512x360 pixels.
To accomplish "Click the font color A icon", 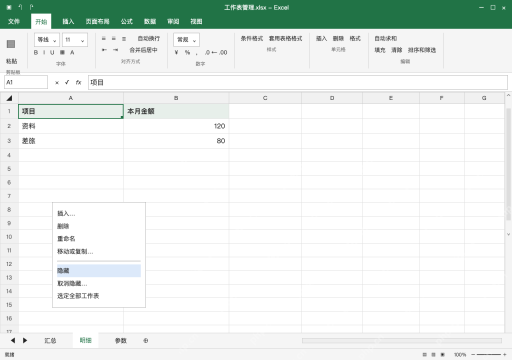I will 72,52.
